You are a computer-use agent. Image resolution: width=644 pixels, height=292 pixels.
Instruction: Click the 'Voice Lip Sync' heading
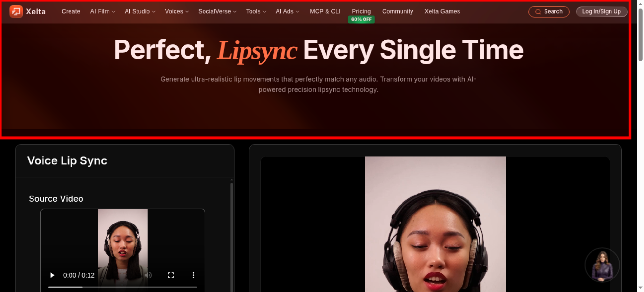pos(67,160)
